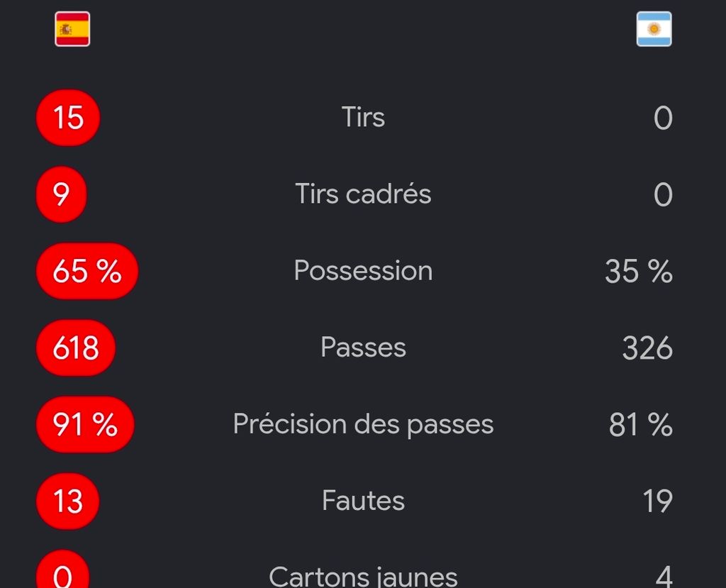Image resolution: width=726 pixels, height=588 pixels.
Task: Click the Cartons jaunes label
Action: pyautogui.click(x=363, y=577)
